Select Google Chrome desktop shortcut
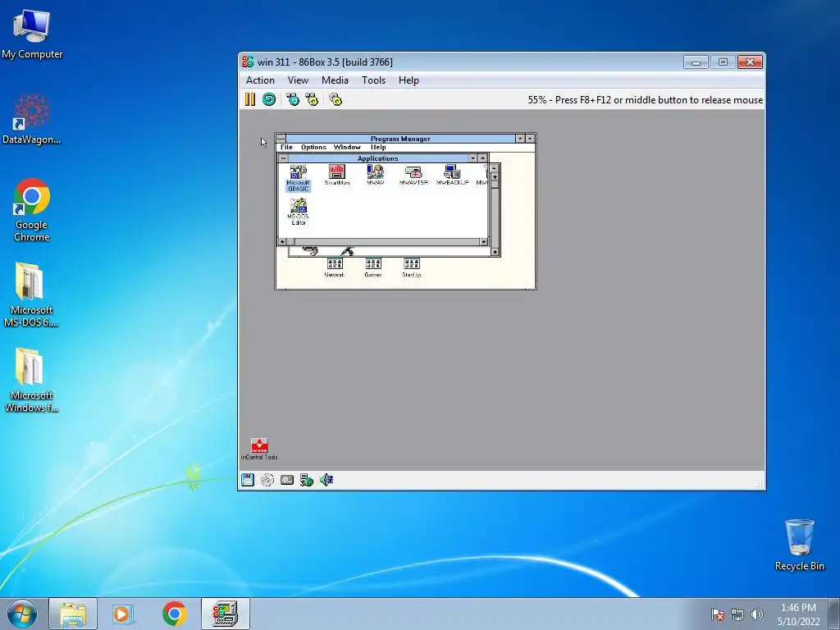Viewport: 840px width, 630px height. click(x=32, y=210)
